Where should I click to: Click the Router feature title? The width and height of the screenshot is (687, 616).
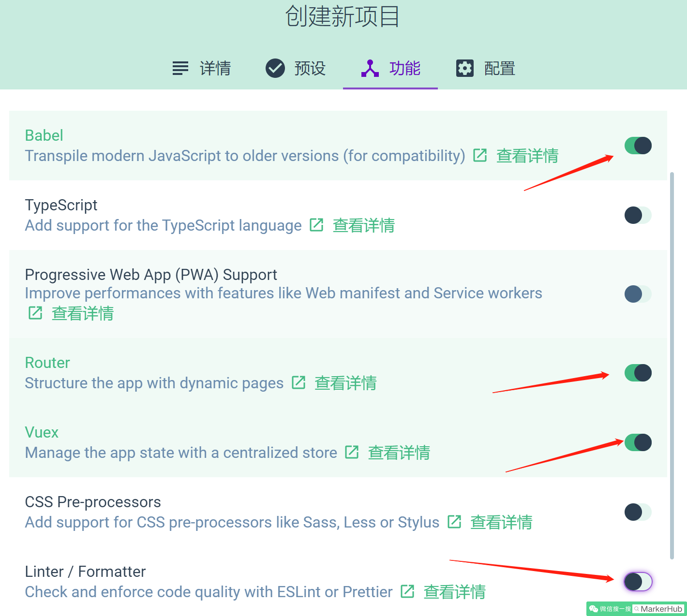[x=47, y=363]
